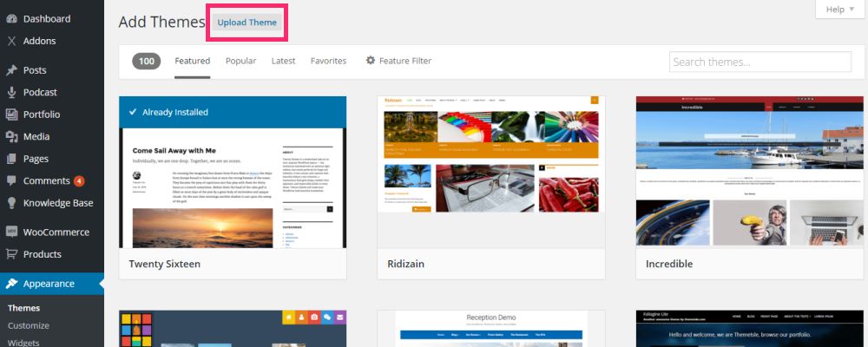Open the Incredible theme preview thumbnail
868x347 pixels.
(752, 172)
